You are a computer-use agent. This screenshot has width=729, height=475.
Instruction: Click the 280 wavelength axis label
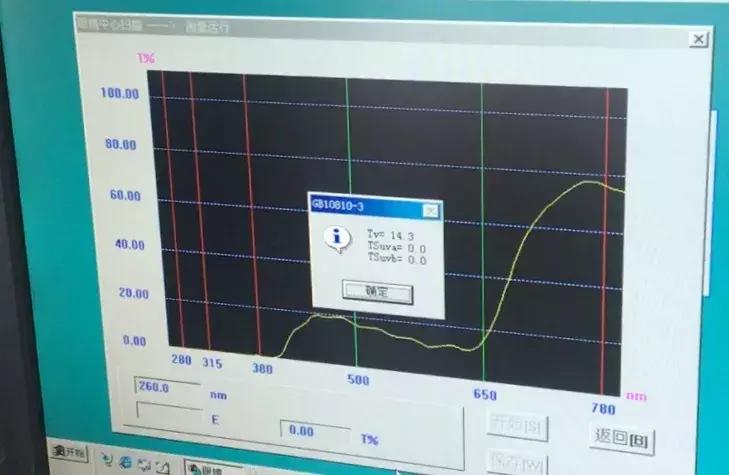181,360
